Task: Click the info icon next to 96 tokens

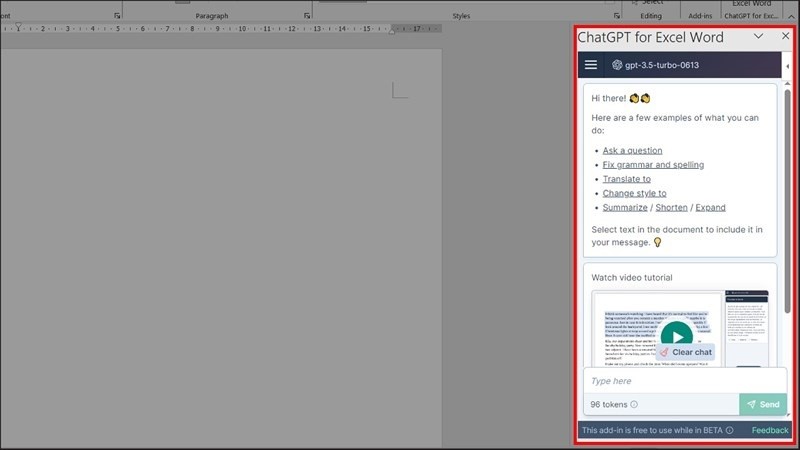Action: (x=634, y=405)
